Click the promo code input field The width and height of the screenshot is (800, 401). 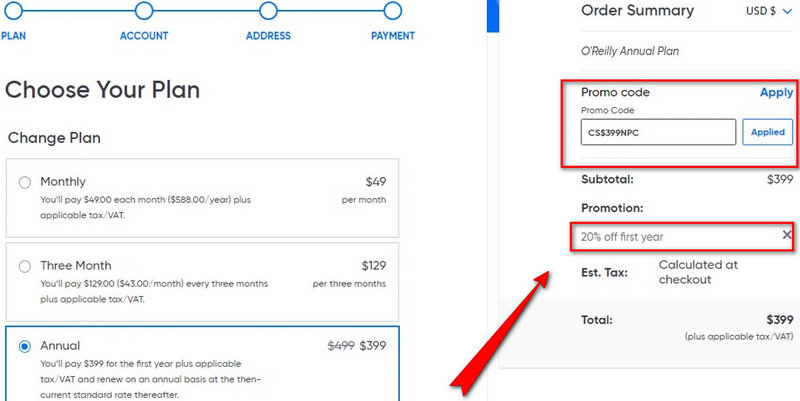tap(658, 132)
